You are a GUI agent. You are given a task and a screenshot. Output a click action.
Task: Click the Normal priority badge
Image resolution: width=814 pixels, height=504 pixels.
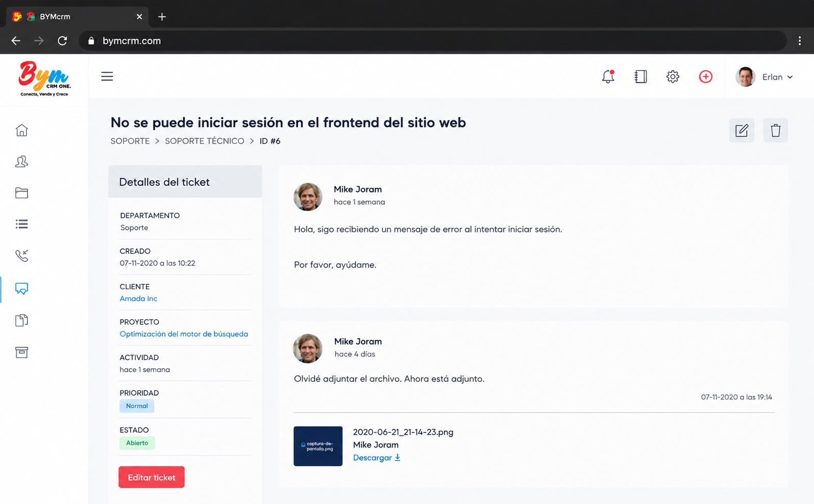[x=137, y=406]
